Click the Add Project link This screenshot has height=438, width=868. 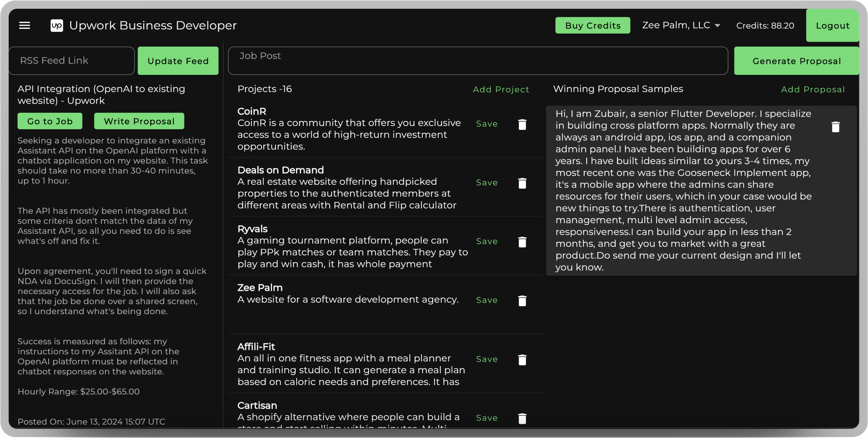coord(500,89)
